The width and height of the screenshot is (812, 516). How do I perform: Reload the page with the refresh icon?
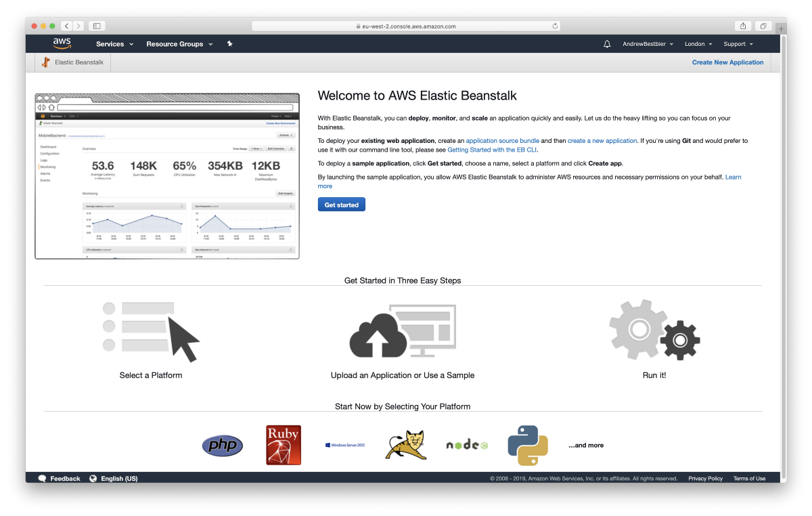556,26
